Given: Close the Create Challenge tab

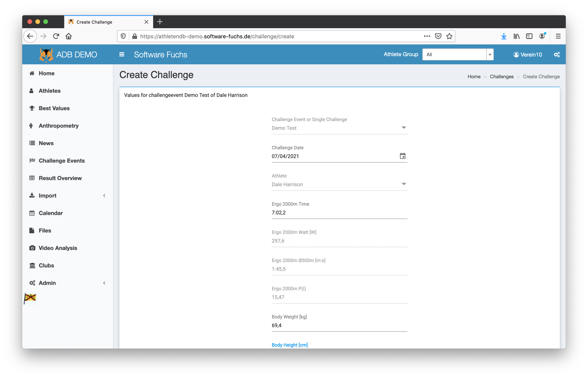Looking at the screenshot, I should tap(146, 22).
